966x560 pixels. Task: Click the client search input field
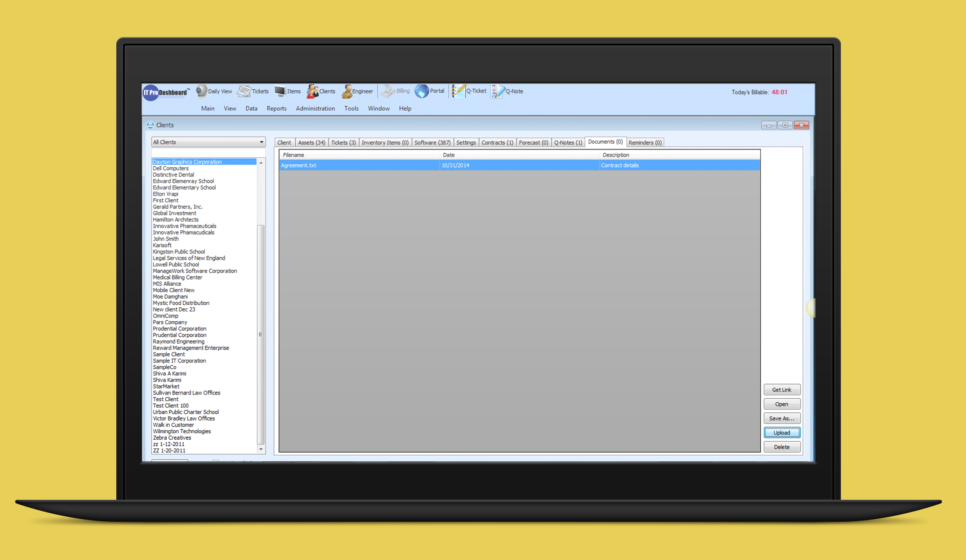point(208,152)
